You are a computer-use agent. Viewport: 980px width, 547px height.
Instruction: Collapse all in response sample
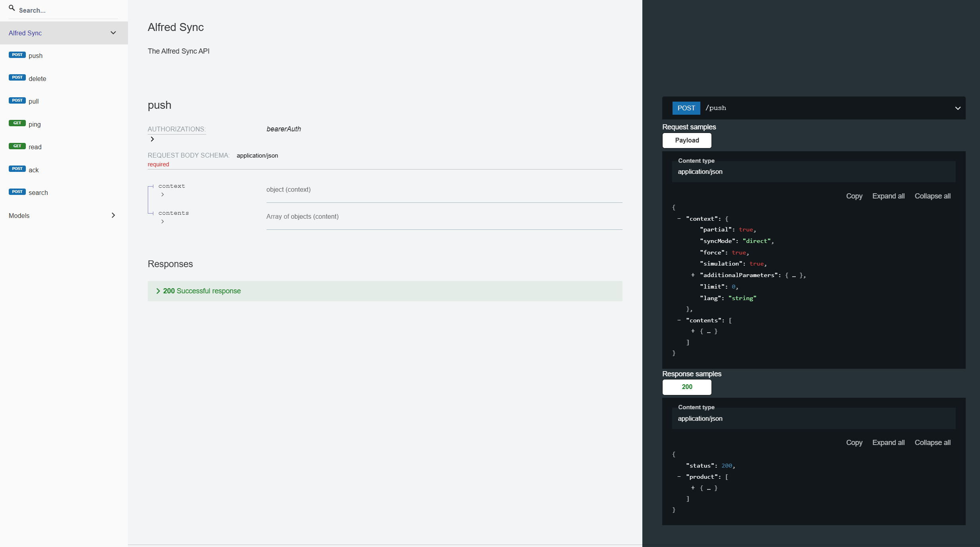point(932,443)
